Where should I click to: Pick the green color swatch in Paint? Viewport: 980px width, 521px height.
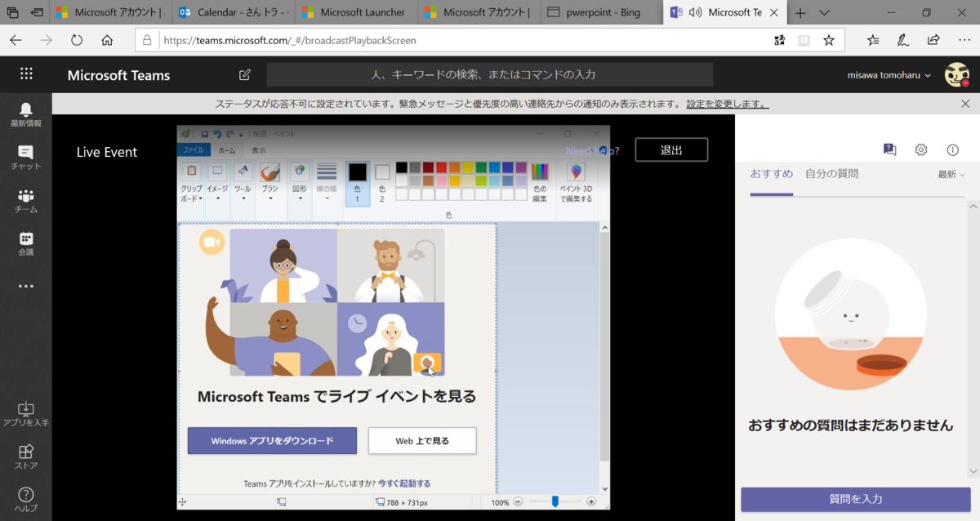[x=481, y=167]
